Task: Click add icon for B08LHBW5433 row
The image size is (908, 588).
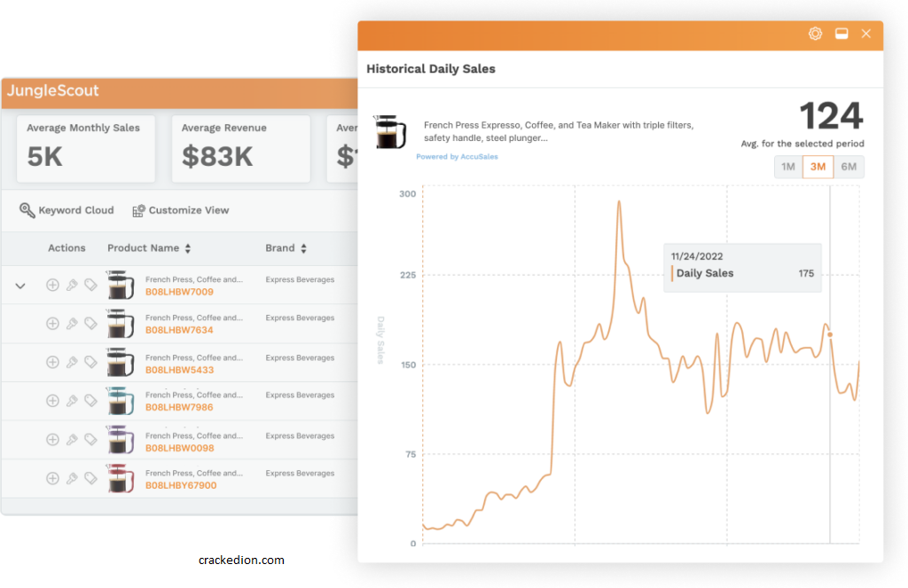Action: click(x=52, y=362)
